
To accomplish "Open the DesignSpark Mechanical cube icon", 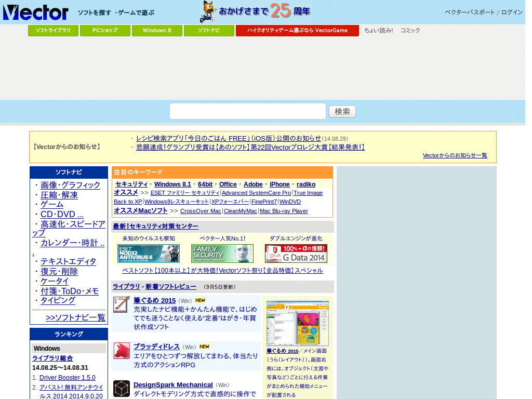I will [122, 389].
